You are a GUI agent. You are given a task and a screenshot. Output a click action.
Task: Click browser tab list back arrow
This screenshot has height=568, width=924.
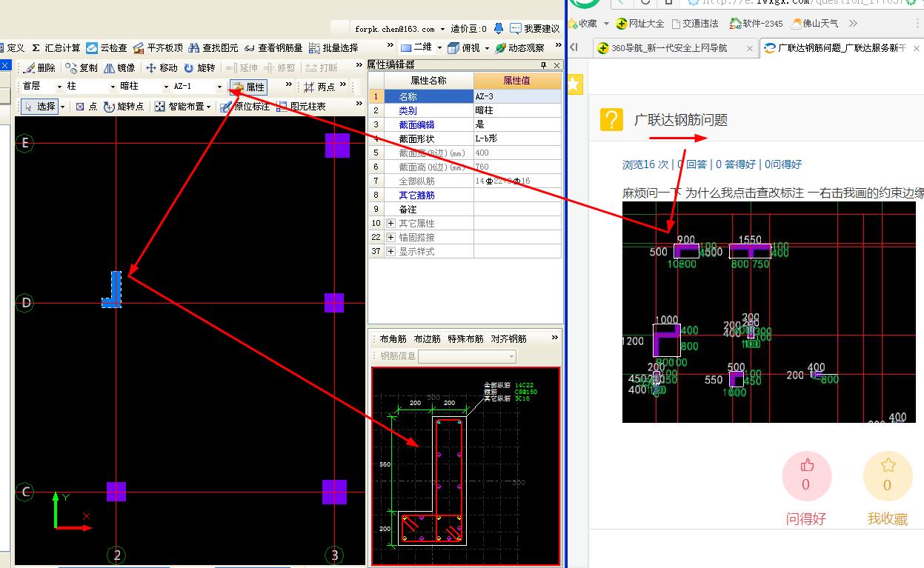point(574,48)
